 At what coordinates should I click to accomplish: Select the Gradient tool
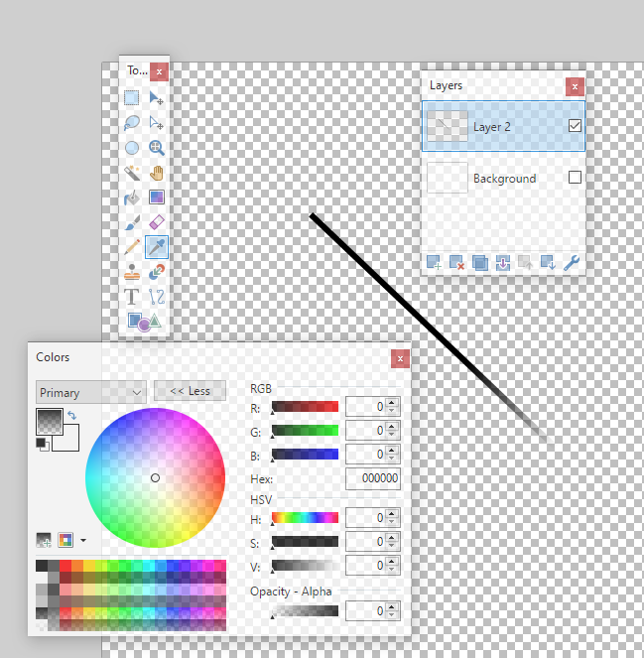[157, 197]
